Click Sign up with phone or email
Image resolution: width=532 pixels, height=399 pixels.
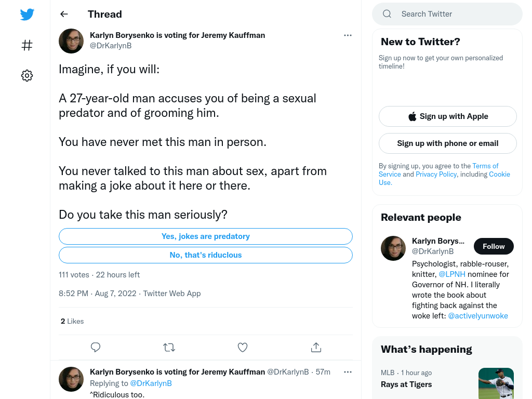pyautogui.click(x=448, y=143)
